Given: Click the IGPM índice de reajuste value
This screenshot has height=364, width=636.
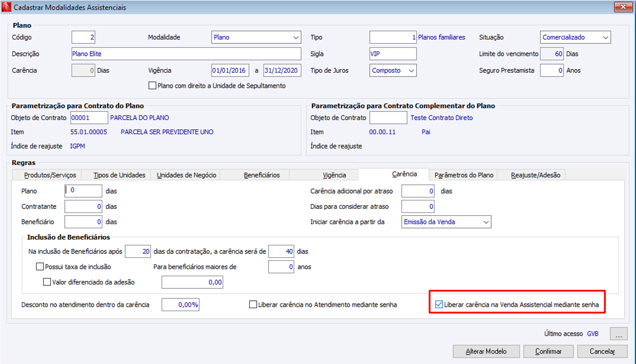Looking at the screenshot, I should [78, 146].
